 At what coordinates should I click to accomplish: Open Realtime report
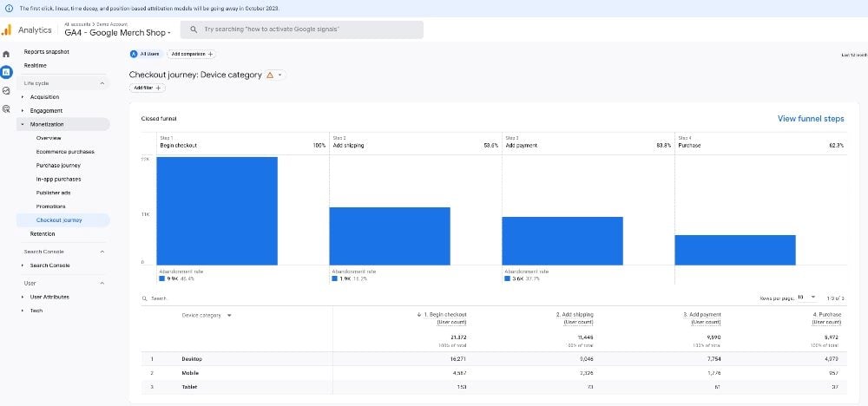(35, 65)
